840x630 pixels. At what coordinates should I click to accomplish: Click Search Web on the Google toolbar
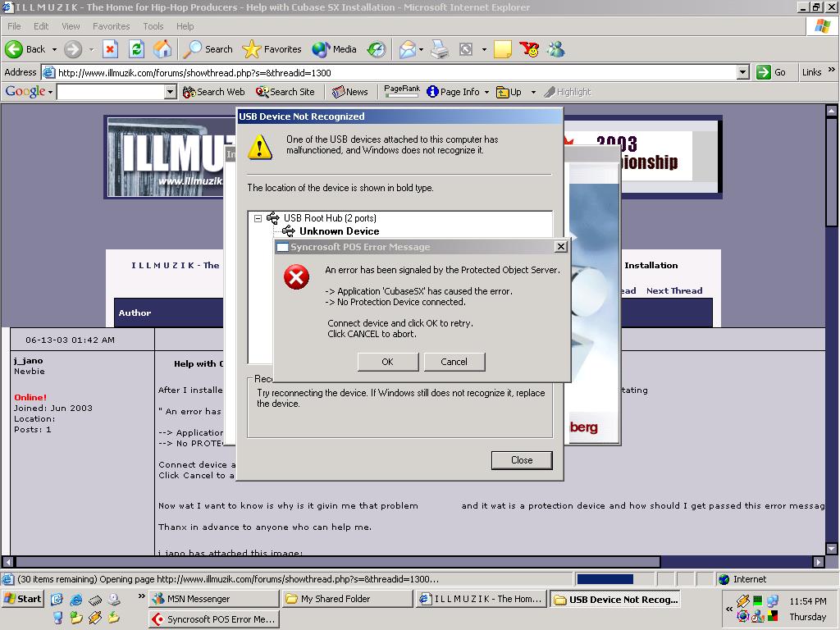pos(213,92)
